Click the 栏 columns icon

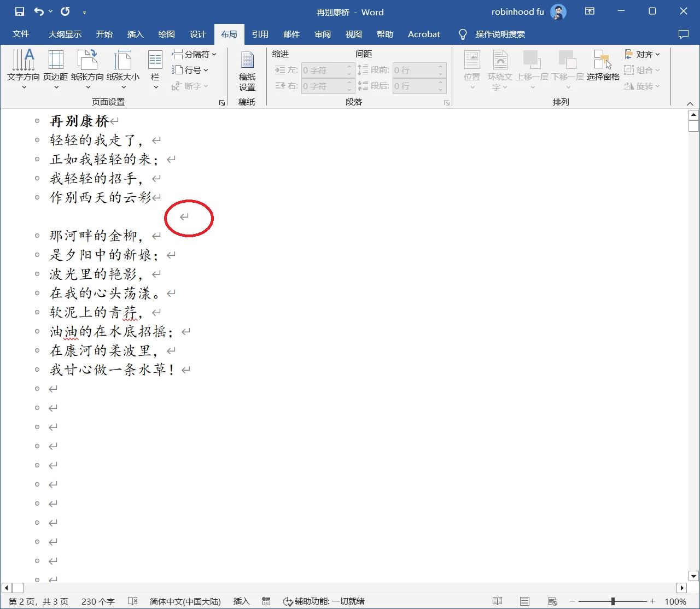[155, 69]
